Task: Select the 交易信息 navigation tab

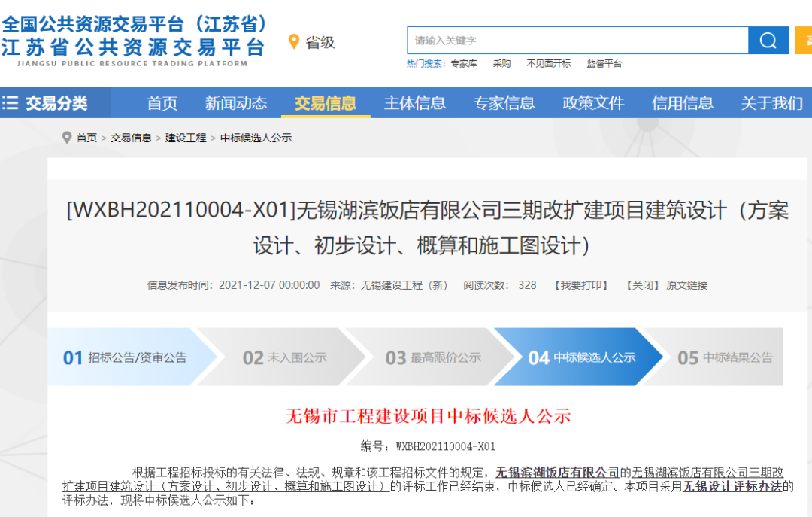Action: (326, 103)
